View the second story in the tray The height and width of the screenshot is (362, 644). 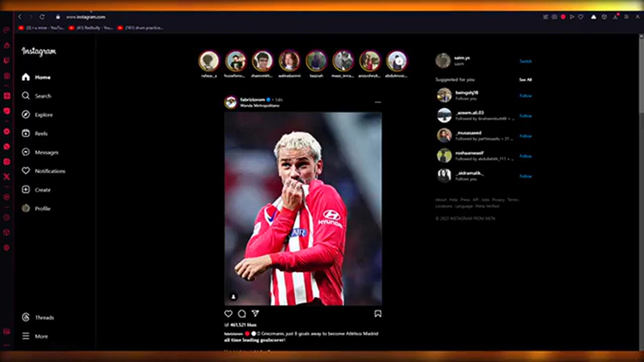point(236,61)
